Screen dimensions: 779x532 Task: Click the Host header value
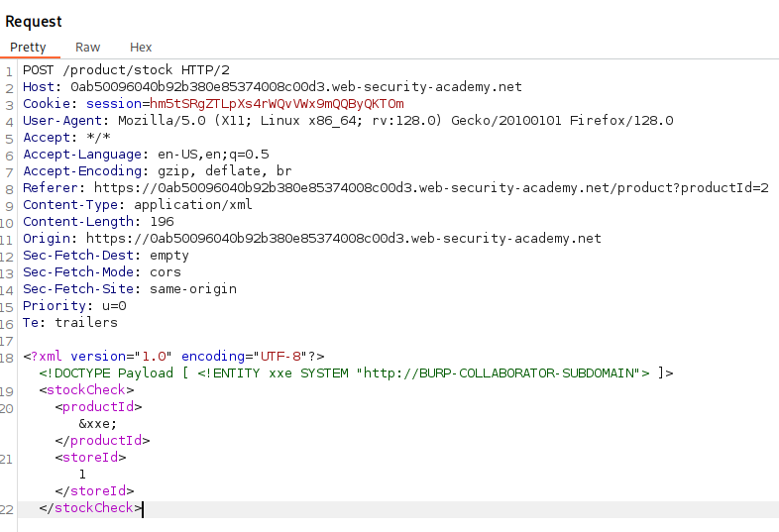296,87
